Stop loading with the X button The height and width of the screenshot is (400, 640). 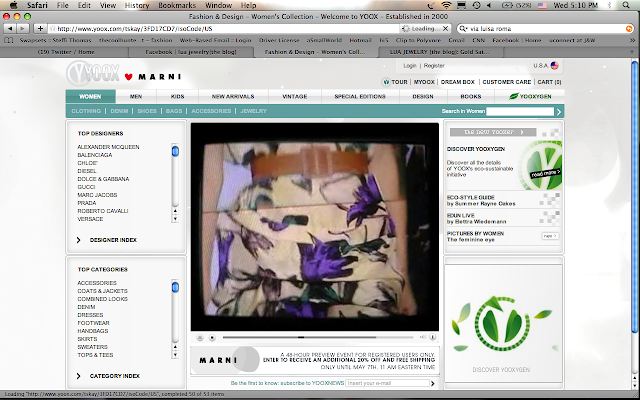tap(445, 29)
